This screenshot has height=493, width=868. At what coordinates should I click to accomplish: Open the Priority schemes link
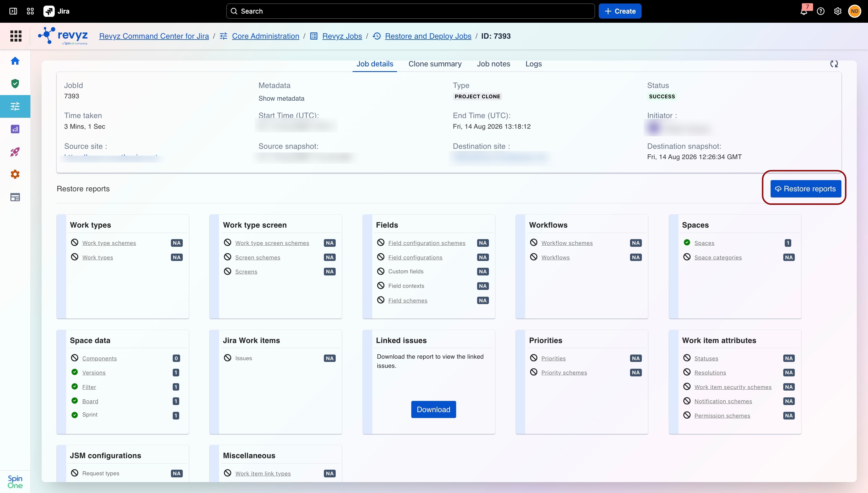564,373
